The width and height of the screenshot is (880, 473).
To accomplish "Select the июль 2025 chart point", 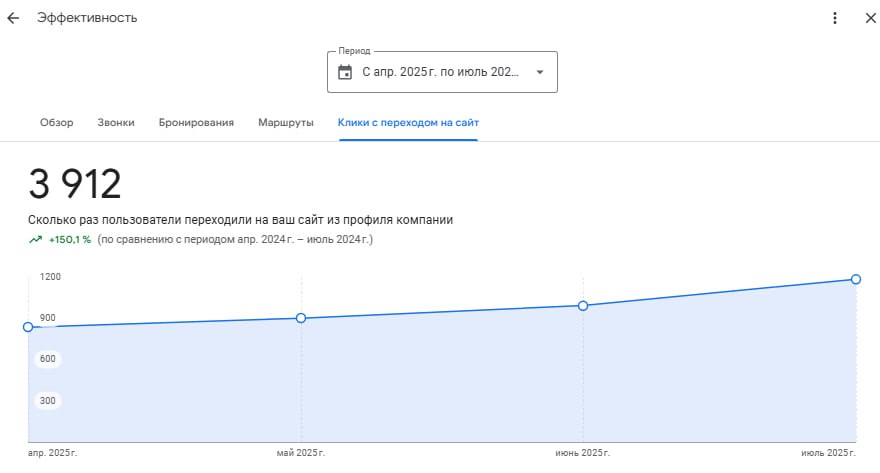I will tap(856, 279).
